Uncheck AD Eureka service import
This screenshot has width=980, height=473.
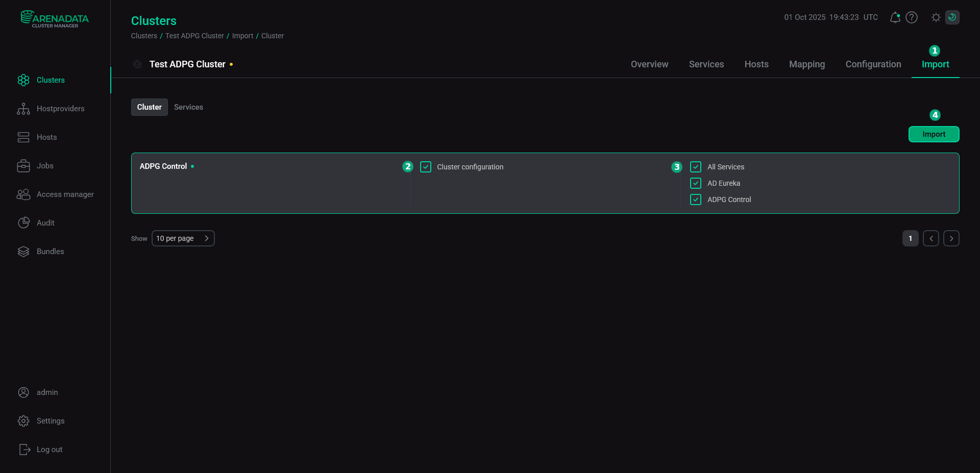pos(695,183)
